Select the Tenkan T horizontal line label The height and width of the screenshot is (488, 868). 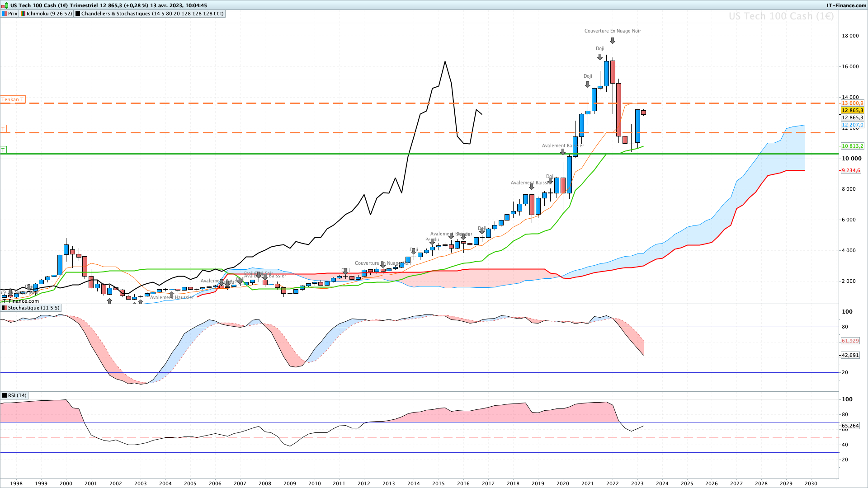click(x=13, y=99)
